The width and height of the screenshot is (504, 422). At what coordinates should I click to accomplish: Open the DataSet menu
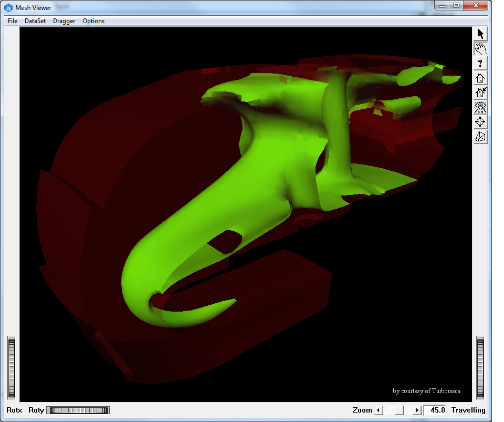[35, 21]
